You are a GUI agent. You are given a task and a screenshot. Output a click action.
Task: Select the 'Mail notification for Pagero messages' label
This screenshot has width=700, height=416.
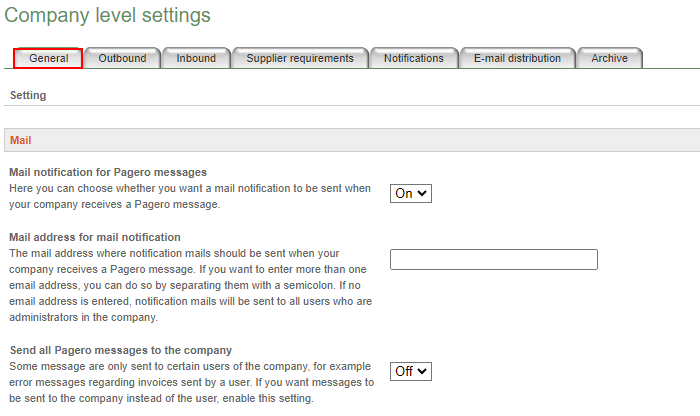click(108, 172)
